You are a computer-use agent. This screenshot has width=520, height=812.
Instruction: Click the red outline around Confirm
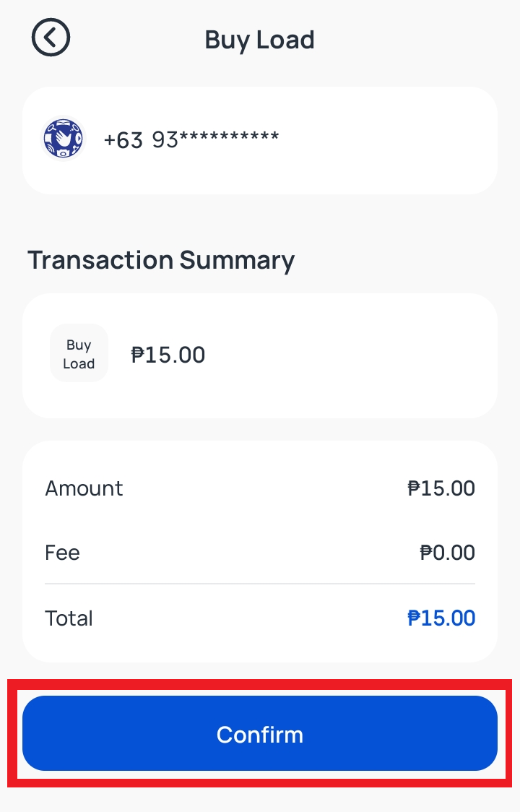pos(259,683)
